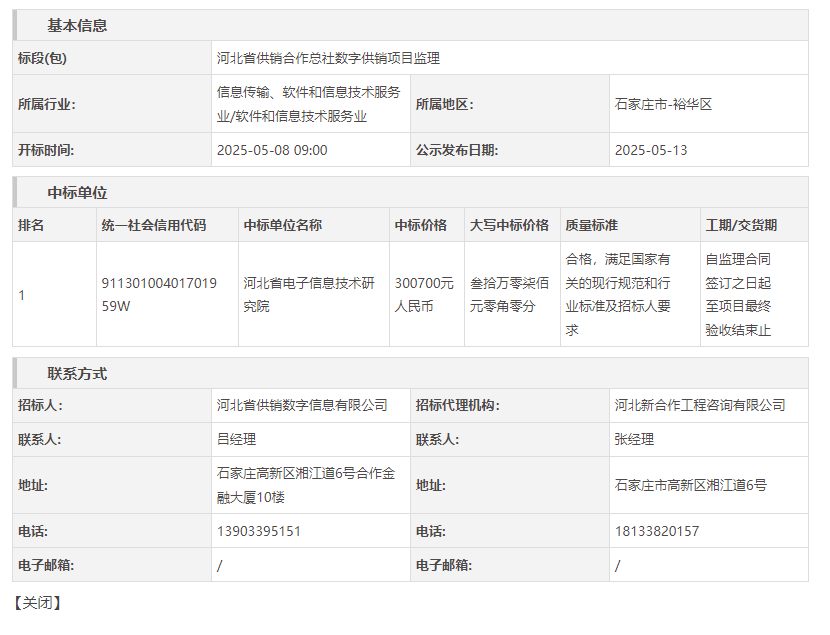The height and width of the screenshot is (635, 830).
Task: Select phone number 13903395151
Action: click(259, 531)
